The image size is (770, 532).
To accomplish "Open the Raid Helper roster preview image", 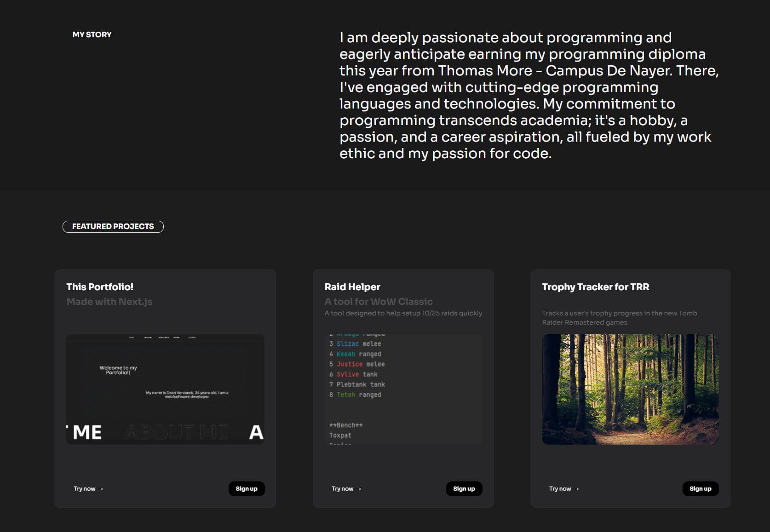I will point(403,389).
